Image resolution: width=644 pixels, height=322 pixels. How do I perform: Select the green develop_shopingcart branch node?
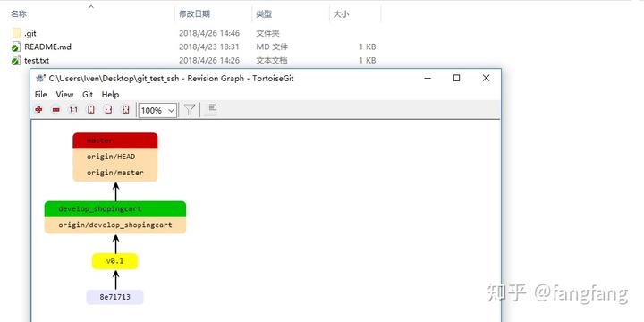[x=115, y=209]
